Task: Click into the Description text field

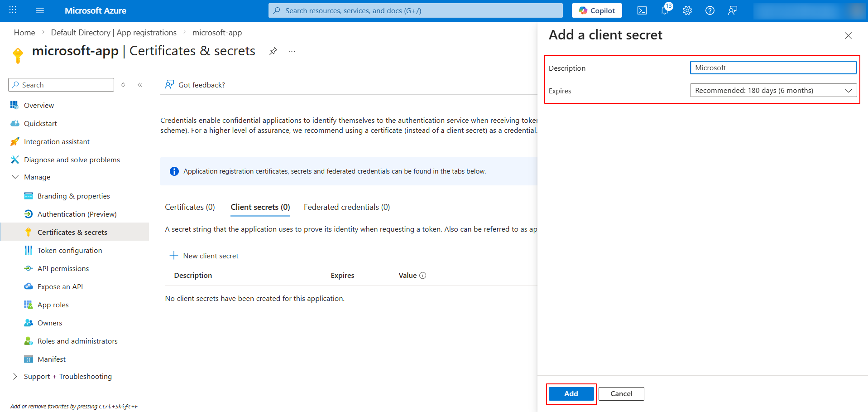Action: coord(773,68)
